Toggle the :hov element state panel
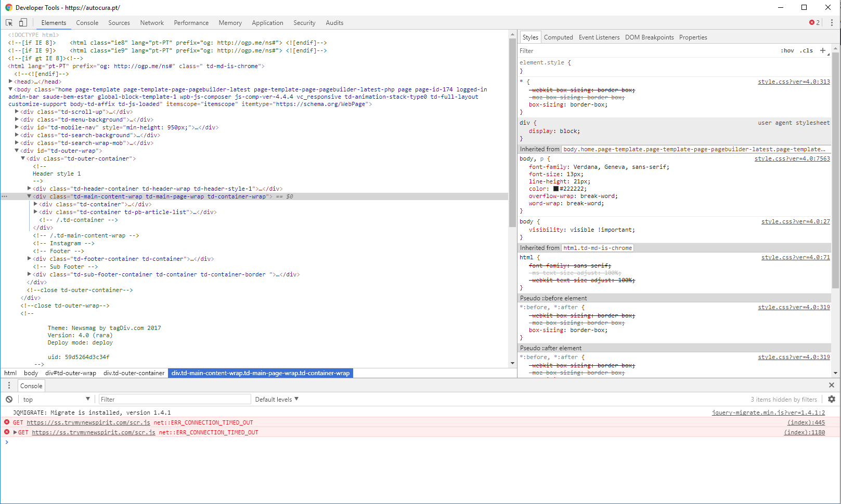 coord(787,50)
